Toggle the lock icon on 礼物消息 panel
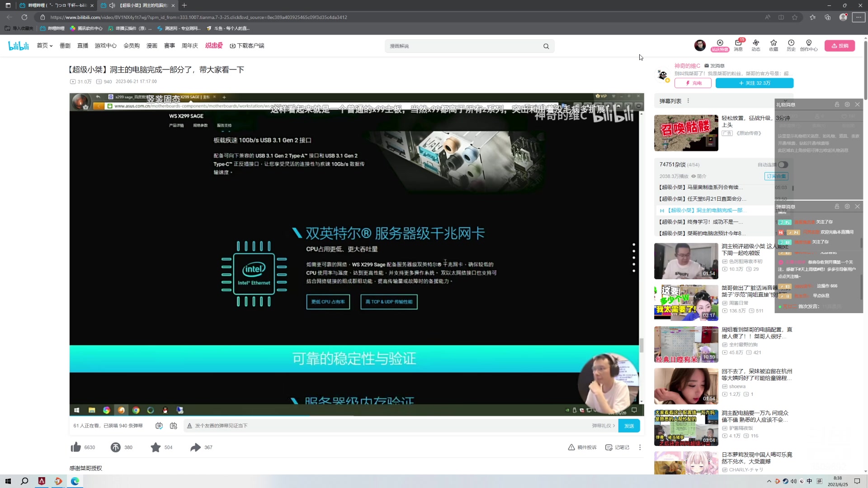Viewport: 868px width, 488px height. 836,104
